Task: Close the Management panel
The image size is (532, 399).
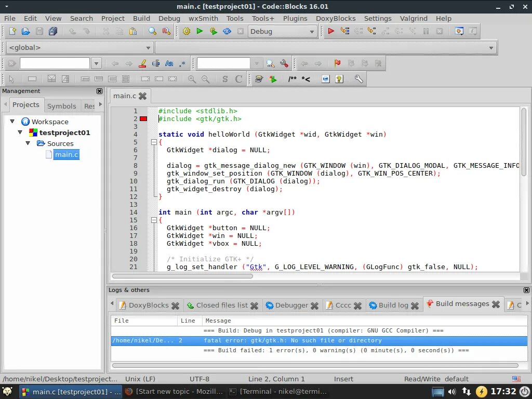Action: tap(99, 91)
